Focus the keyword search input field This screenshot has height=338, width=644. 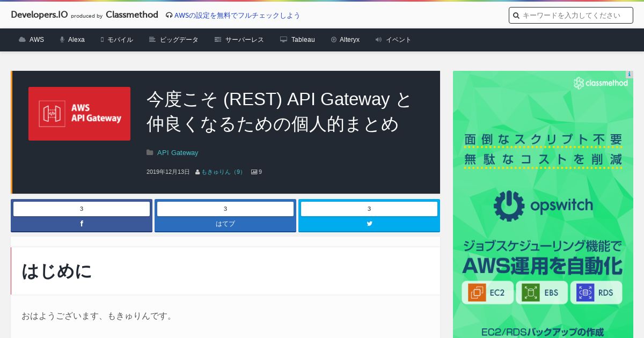point(571,16)
